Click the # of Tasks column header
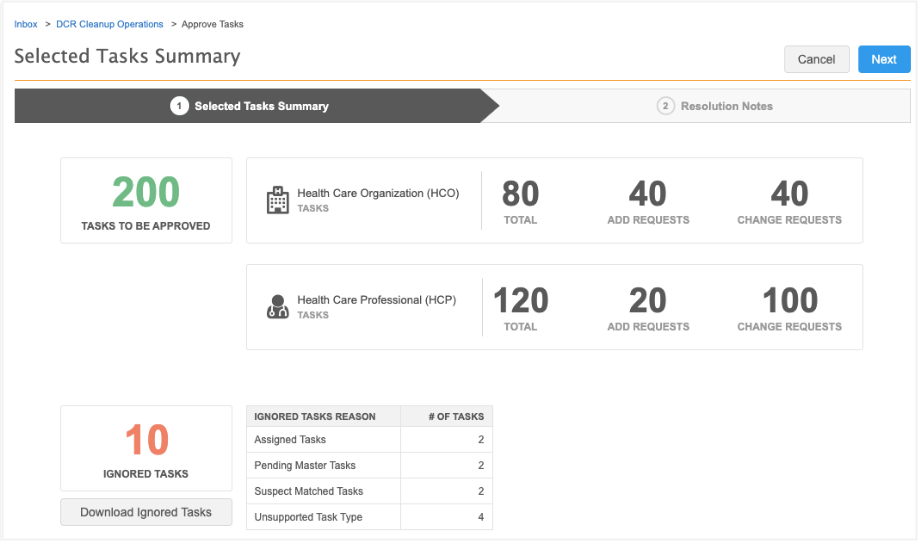 (x=446, y=416)
